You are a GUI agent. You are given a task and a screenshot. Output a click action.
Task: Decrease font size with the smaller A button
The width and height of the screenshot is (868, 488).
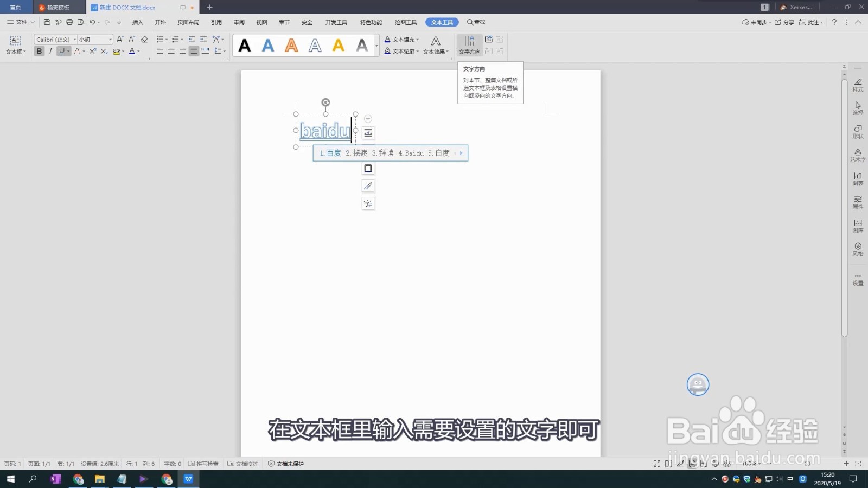click(x=131, y=39)
